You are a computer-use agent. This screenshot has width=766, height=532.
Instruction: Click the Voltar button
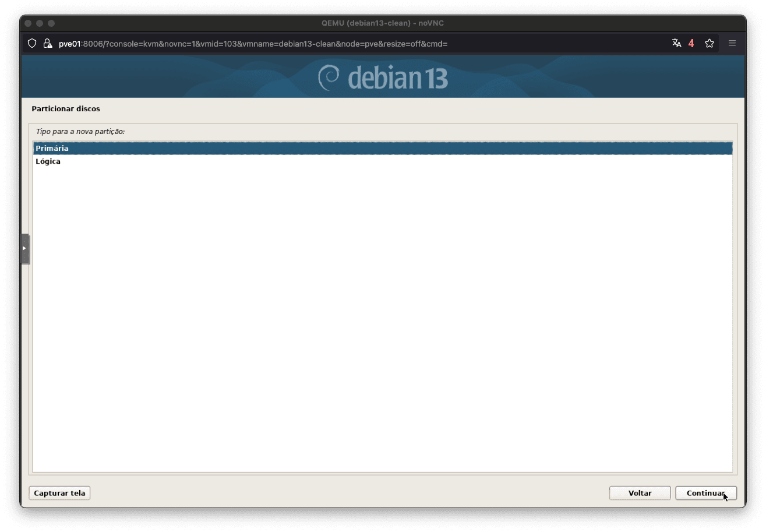pos(640,493)
